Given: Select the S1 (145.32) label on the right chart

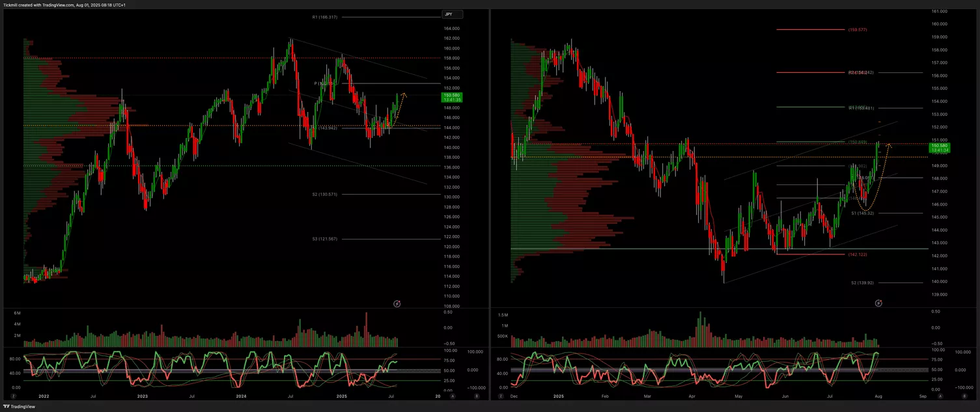Looking at the screenshot, I should (862, 213).
